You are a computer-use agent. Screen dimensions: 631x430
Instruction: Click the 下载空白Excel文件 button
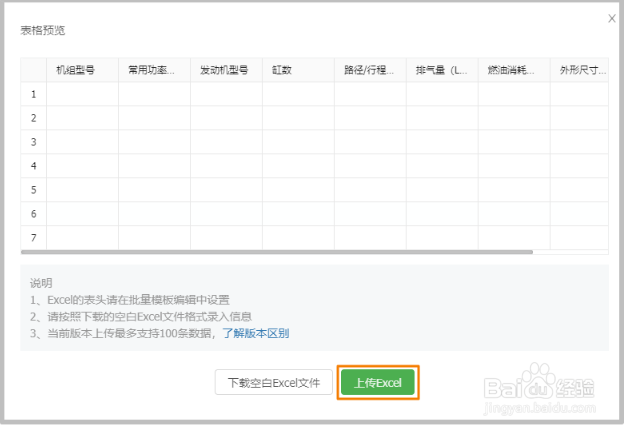[x=274, y=383]
